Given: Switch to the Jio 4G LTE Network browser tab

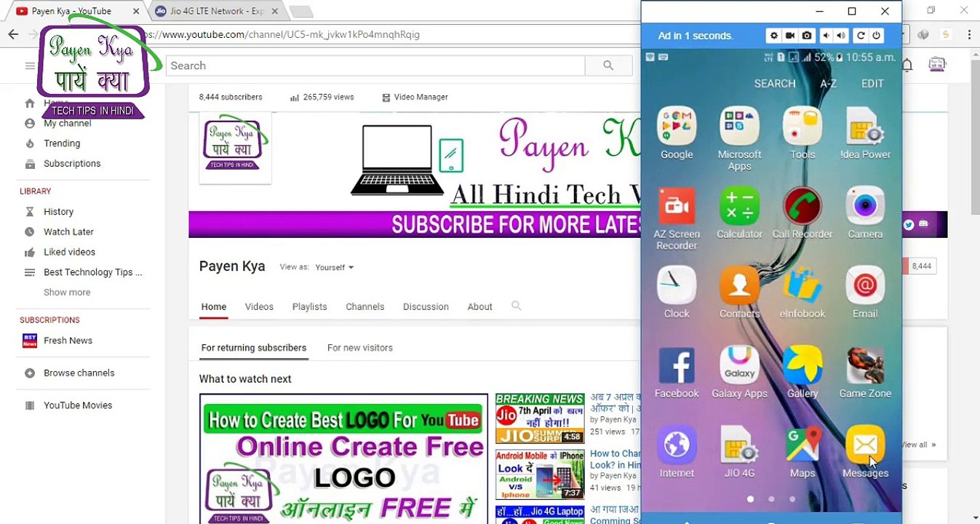Looking at the screenshot, I should coord(217,11).
